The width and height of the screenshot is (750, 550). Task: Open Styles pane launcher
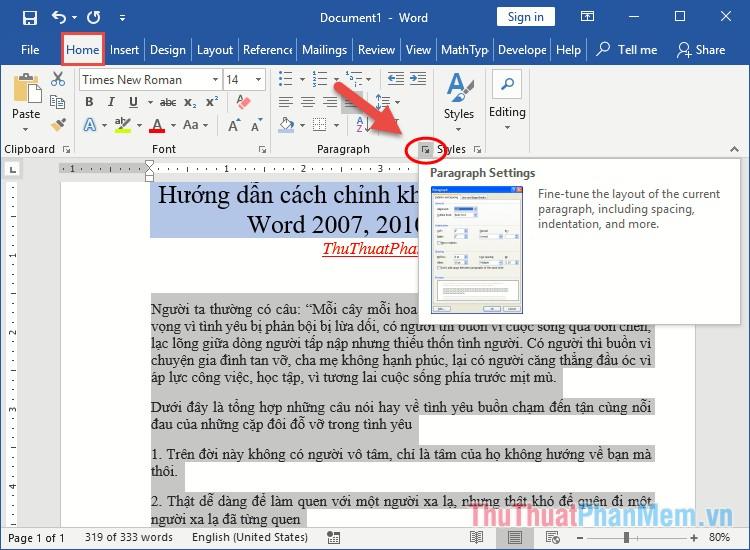pyautogui.click(x=477, y=150)
